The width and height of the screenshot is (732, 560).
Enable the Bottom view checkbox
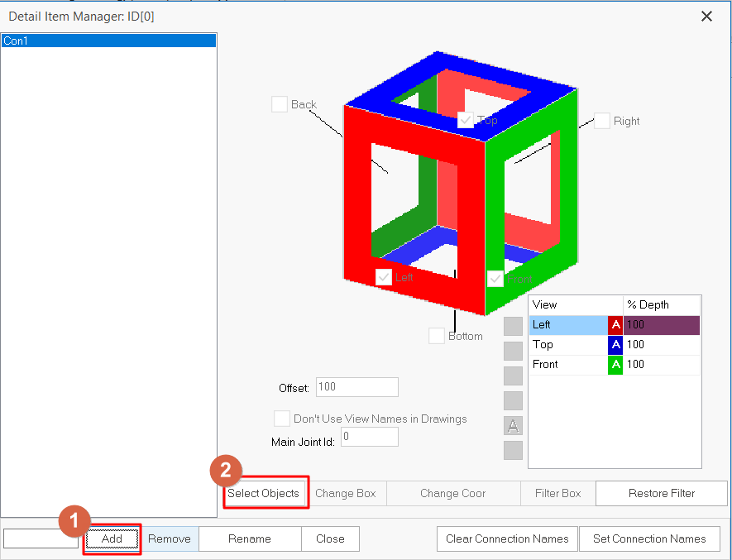[x=437, y=336]
